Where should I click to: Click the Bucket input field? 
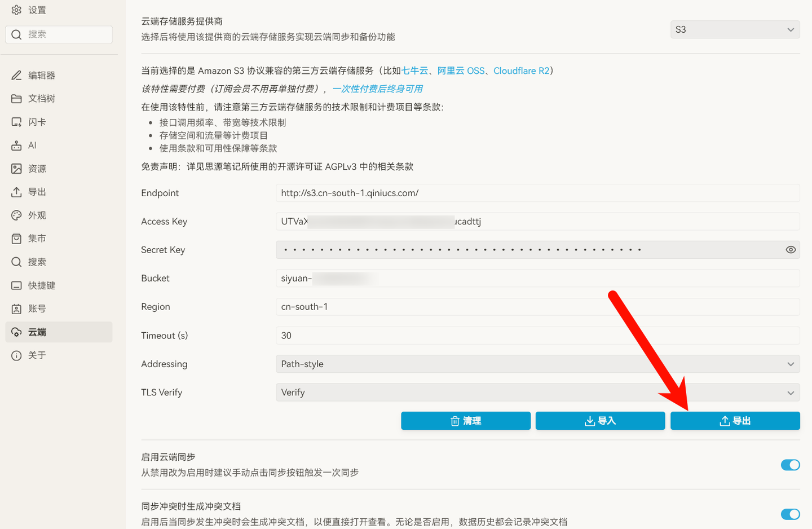(537, 278)
